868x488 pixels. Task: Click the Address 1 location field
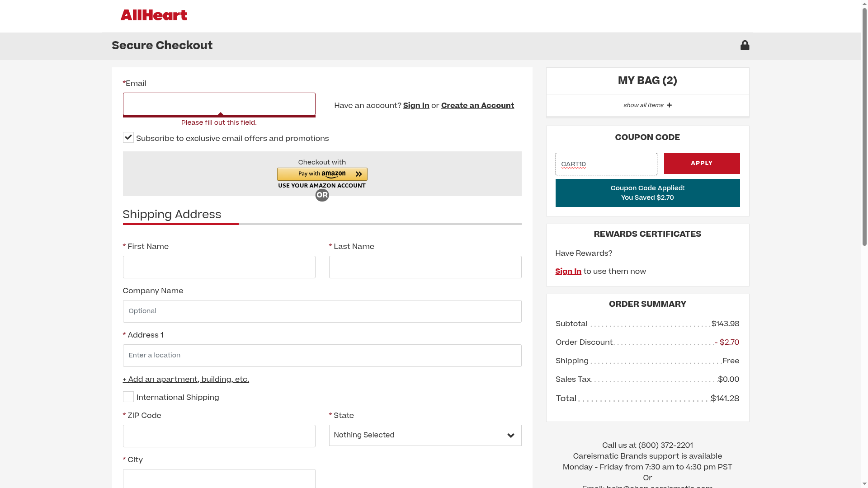(x=322, y=356)
